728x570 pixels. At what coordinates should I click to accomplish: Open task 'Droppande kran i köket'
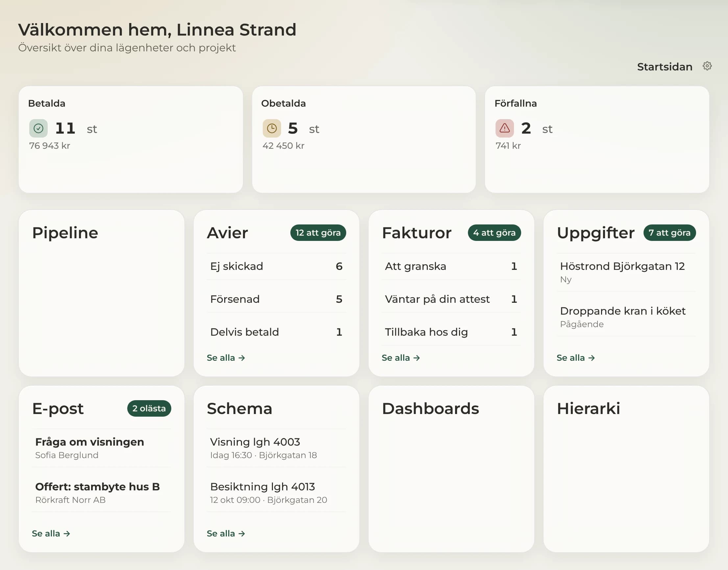click(x=626, y=317)
